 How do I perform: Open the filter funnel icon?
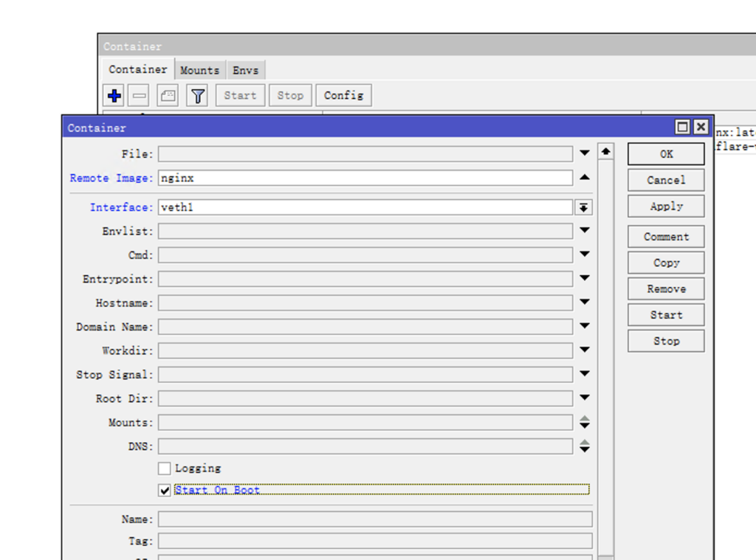[x=197, y=96]
